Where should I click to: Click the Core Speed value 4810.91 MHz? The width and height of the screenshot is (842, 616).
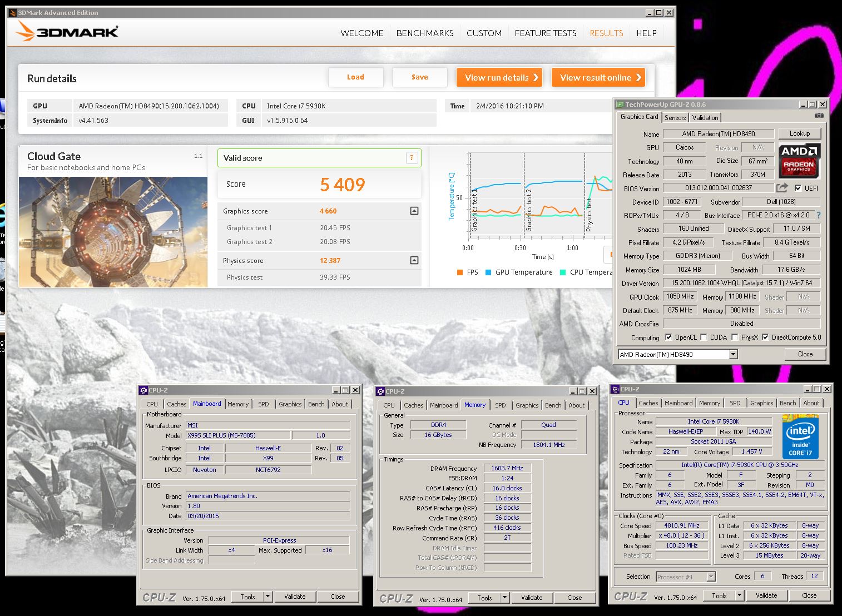coord(682,525)
